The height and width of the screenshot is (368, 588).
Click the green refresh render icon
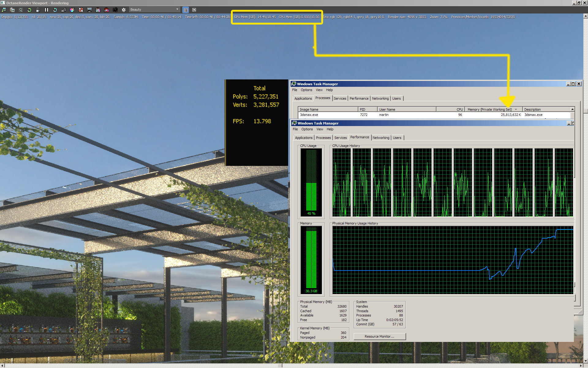pyautogui.click(x=29, y=10)
